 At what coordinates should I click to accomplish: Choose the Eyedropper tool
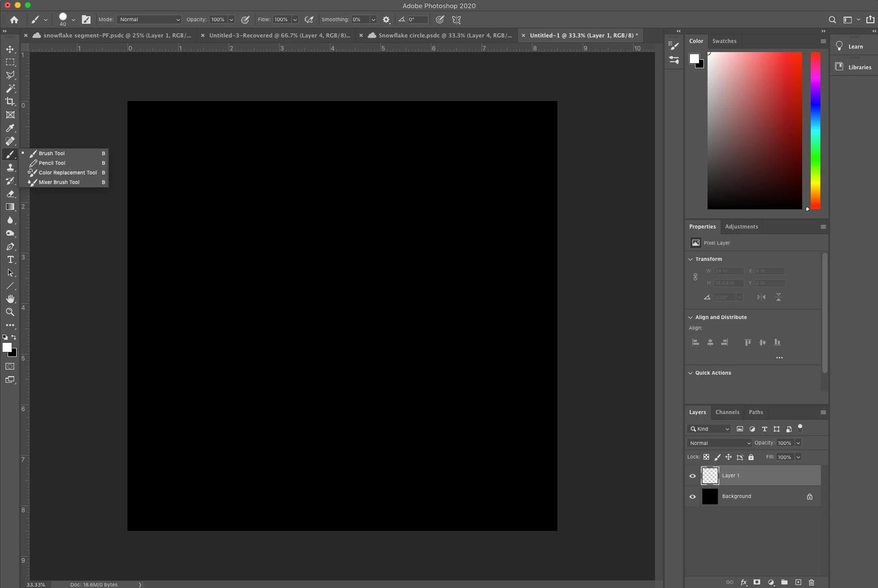10,128
